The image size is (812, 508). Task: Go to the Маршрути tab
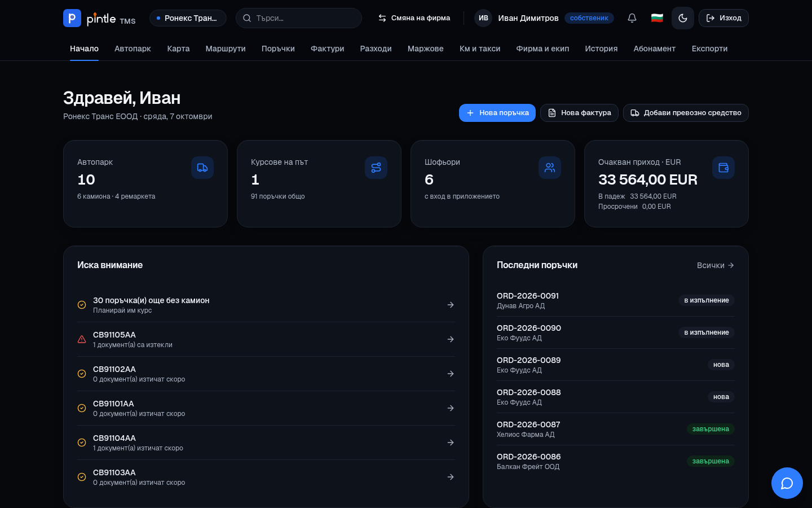click(226, 49)
